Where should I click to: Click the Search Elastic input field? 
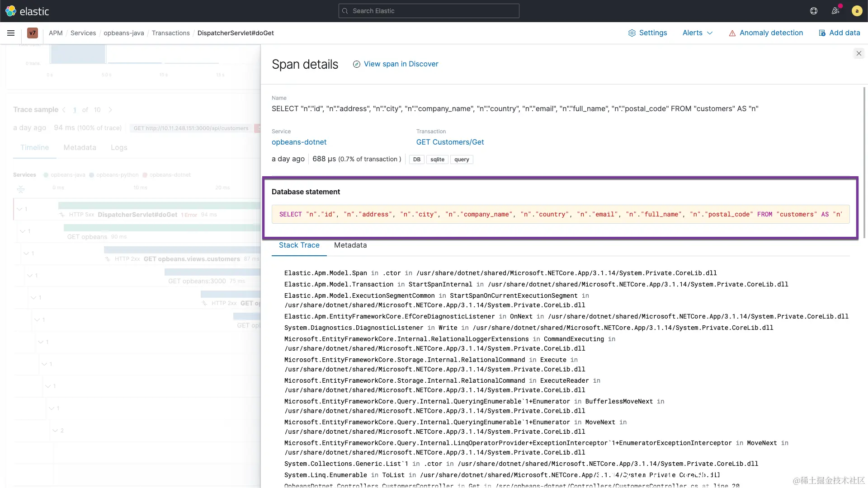point(429,11)
